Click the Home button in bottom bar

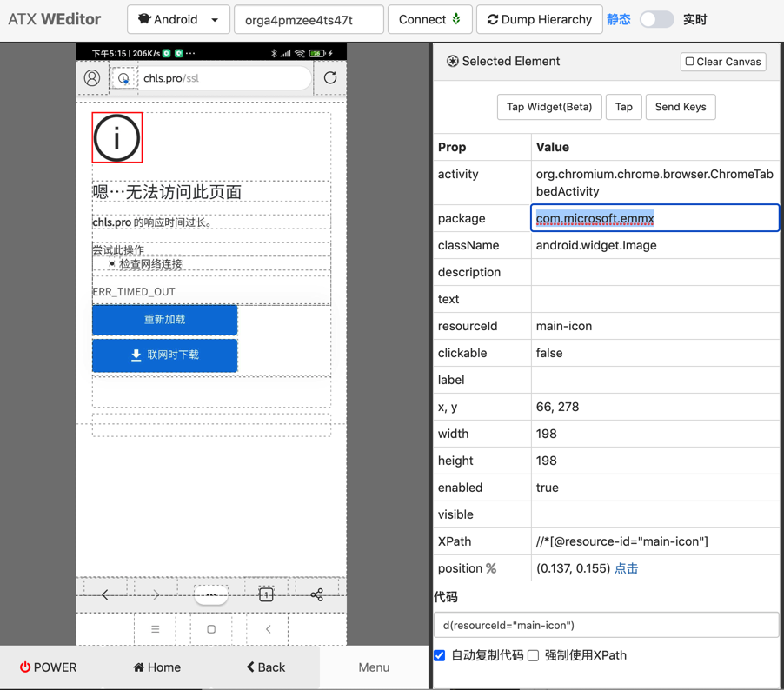point(157,667)
